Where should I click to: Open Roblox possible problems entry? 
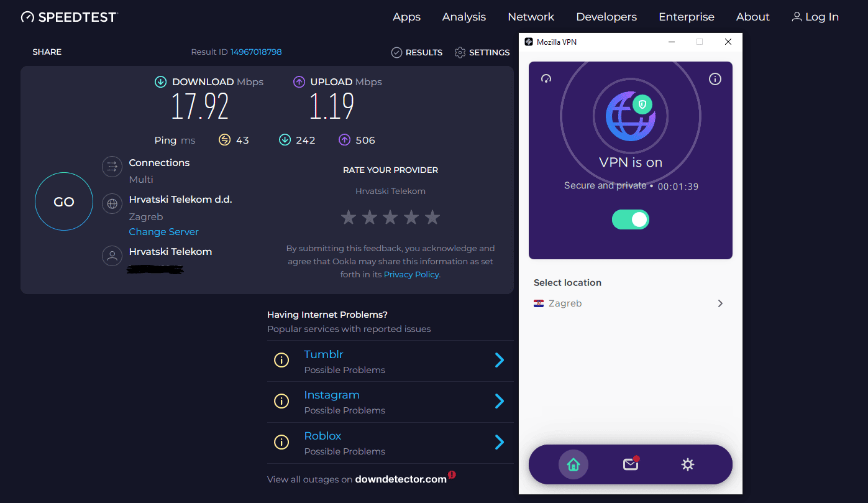390,443
